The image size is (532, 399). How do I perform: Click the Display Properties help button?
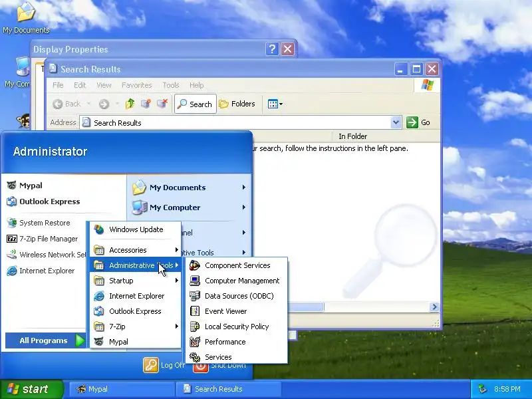pos(272,49)
